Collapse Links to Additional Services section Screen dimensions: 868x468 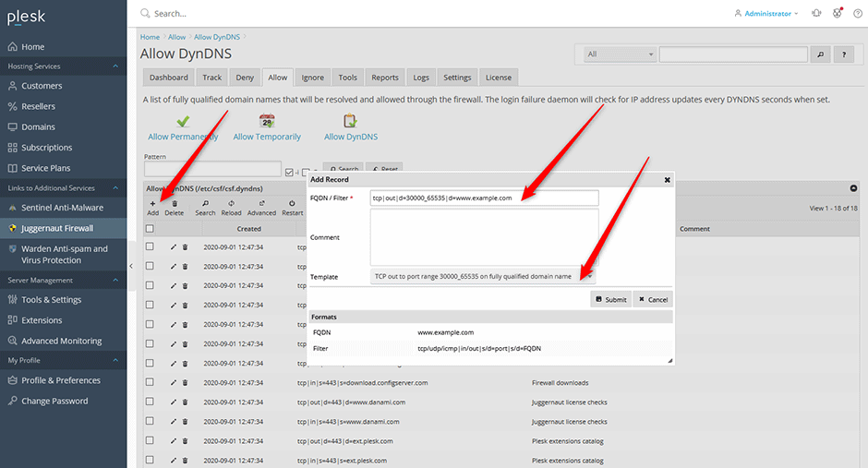(115, 188)
